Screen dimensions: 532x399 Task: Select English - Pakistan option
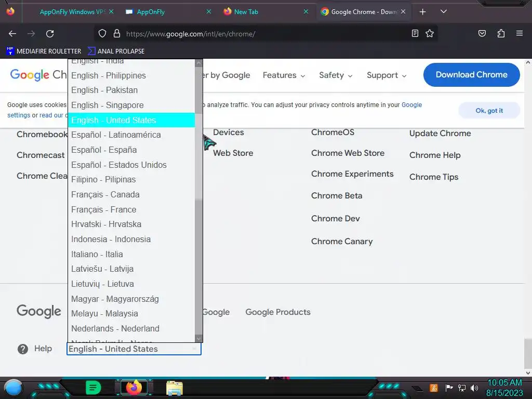[x=131, y=90]
